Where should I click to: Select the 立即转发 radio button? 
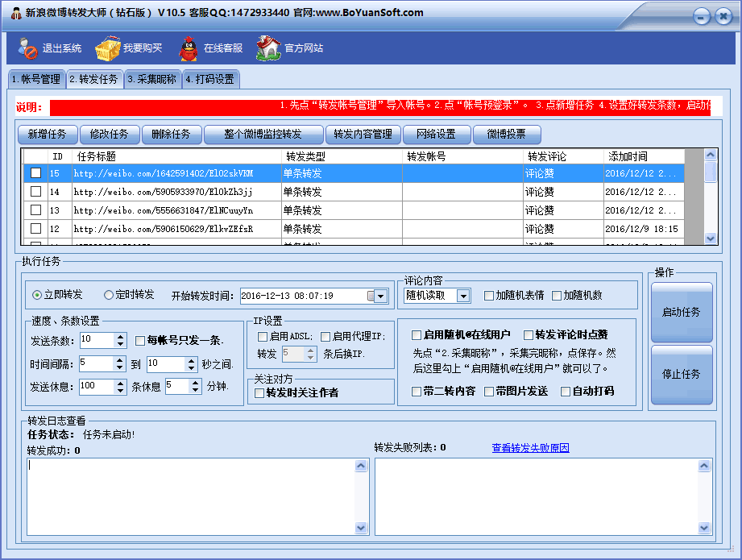point(36,295)
